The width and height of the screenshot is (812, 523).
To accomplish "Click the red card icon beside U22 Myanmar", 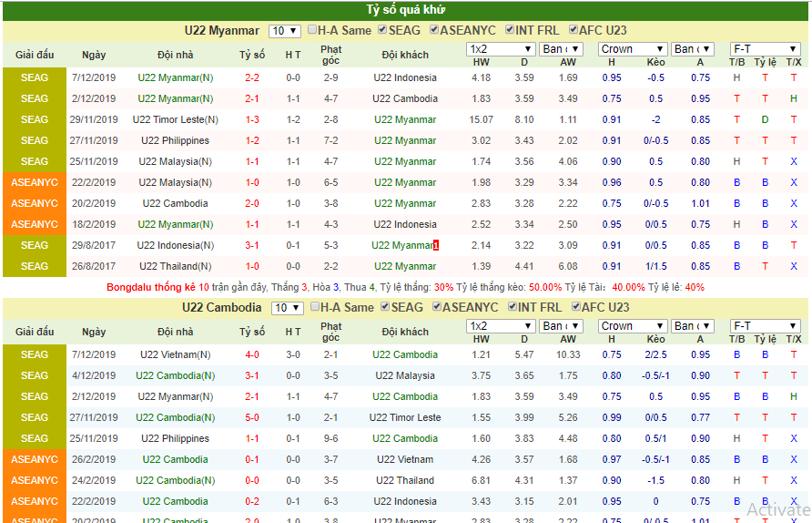I will tap(436, 245).
